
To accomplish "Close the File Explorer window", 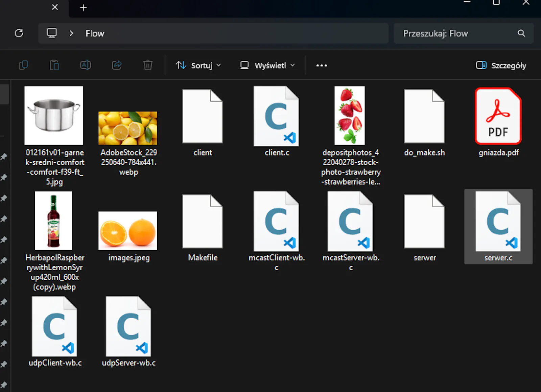I will (526, 3).
